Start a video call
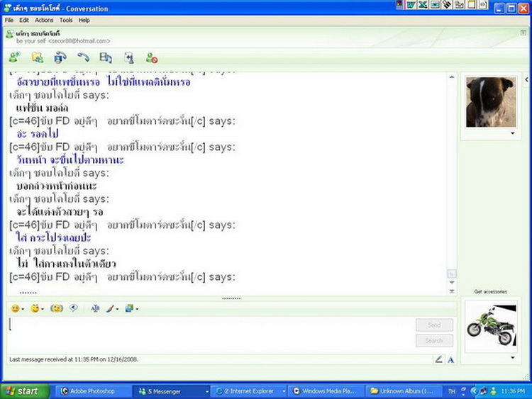This screenshot has height=399, width=532. click(60, 58)
